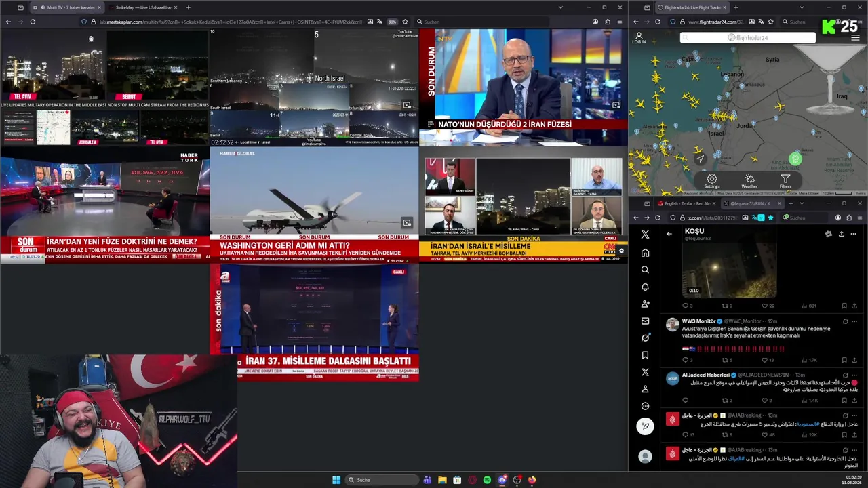868x488 pixels.
Task: Reload the Multi TV page
Action: tap(33, 22)
